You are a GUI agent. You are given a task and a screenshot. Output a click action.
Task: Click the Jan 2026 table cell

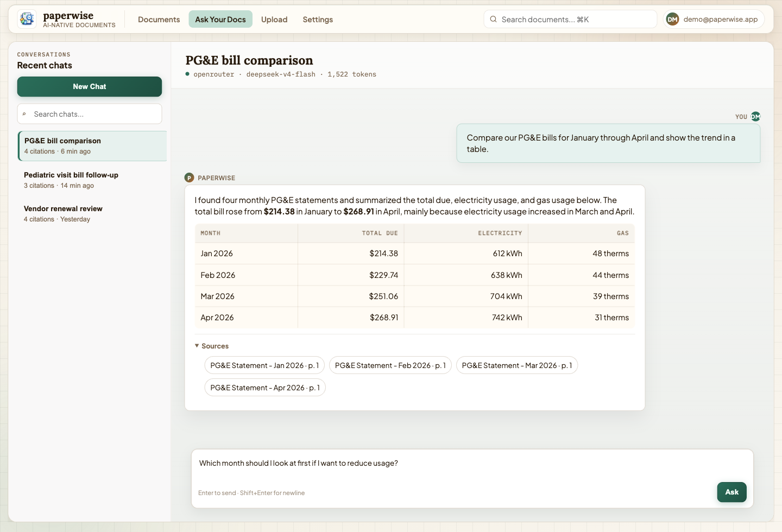[246, 254]
